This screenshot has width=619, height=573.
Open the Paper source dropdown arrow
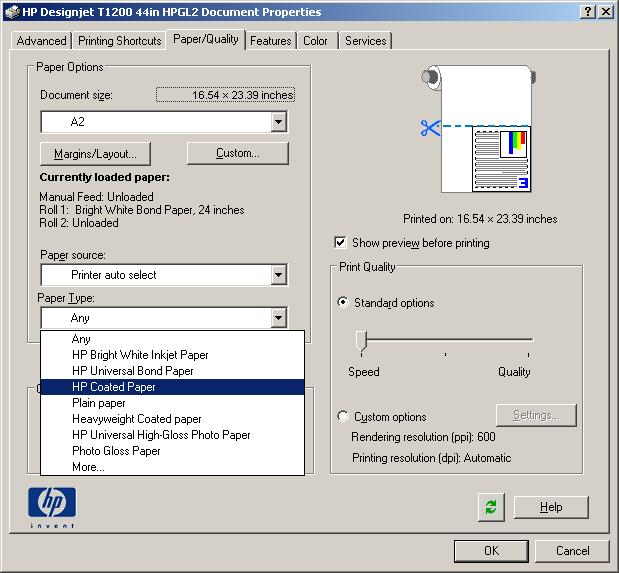coord(279,275)
